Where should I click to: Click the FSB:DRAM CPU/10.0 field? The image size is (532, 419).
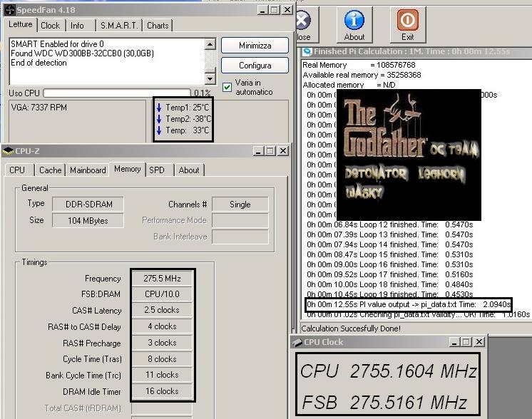click(162, 294)
